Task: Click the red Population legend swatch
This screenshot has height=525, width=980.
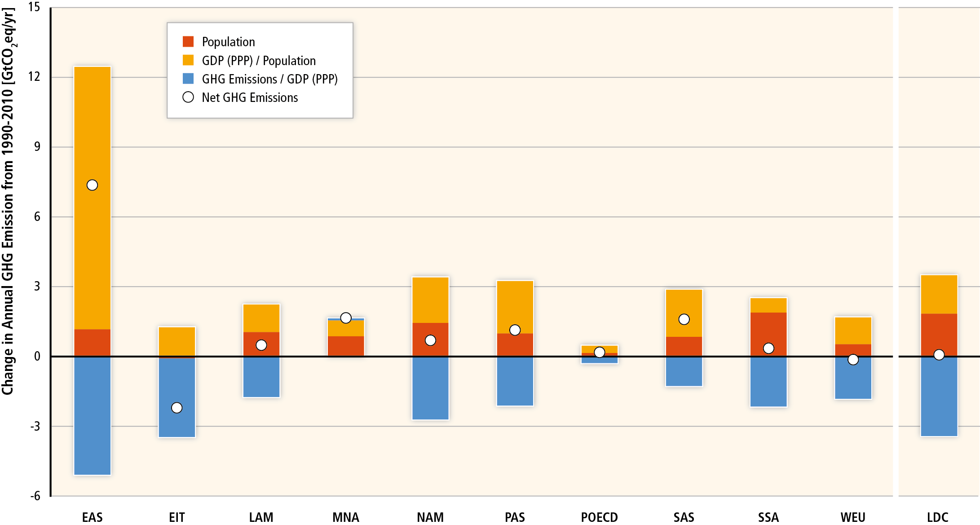Action: [188, 42]
